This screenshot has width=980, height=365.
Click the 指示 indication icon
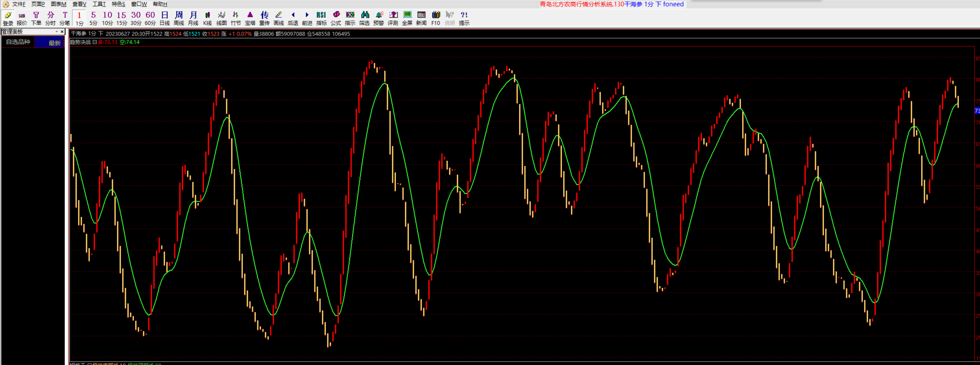[x=350, y=18]
